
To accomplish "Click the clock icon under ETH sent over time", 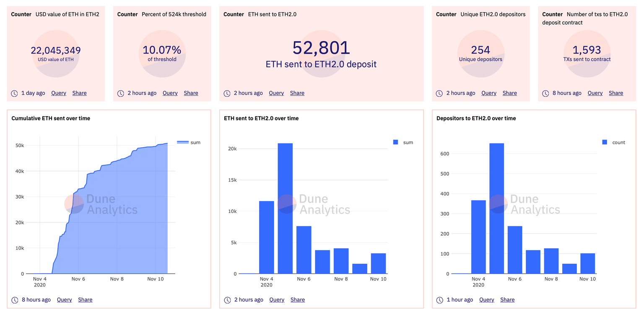I will [x=227, y=300].
